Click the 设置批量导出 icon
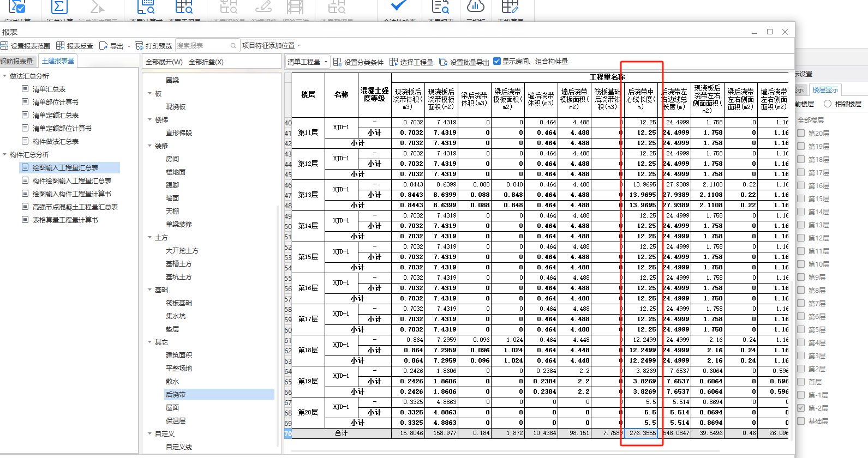 point(444,62)
